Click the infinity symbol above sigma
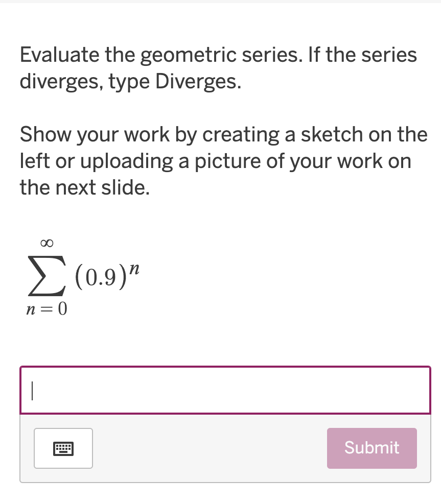The width and height of the screenshot is (441, 504). click(46, 244)
